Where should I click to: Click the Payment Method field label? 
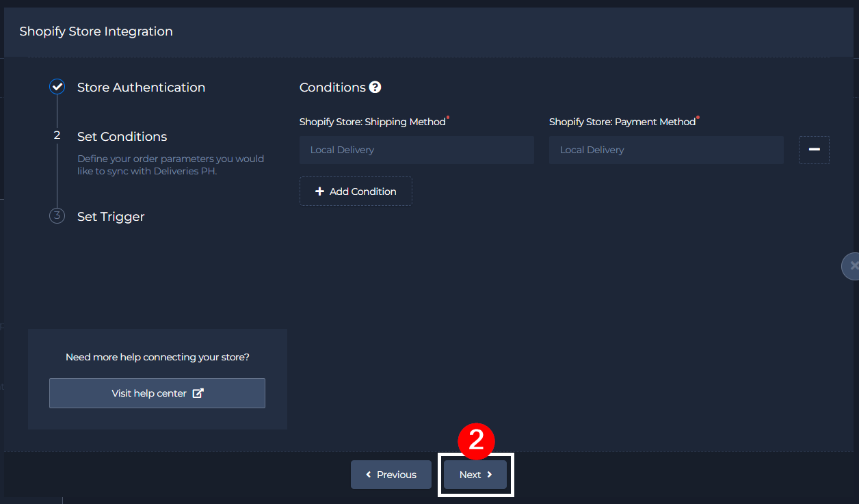tap(622, 122)
